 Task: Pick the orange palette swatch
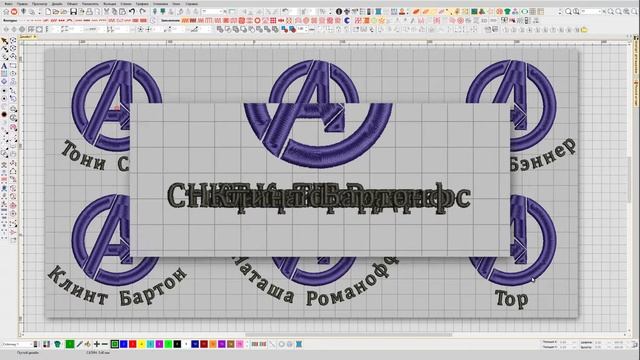[x=213, y=344]
